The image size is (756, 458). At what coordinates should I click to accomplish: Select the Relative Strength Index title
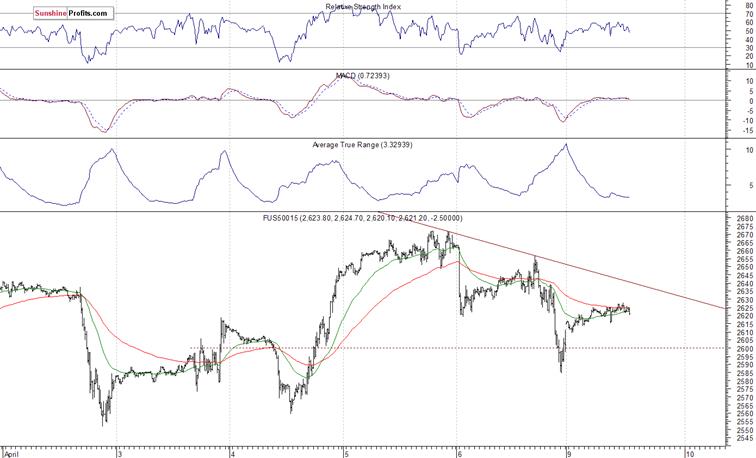coord(363,7)
